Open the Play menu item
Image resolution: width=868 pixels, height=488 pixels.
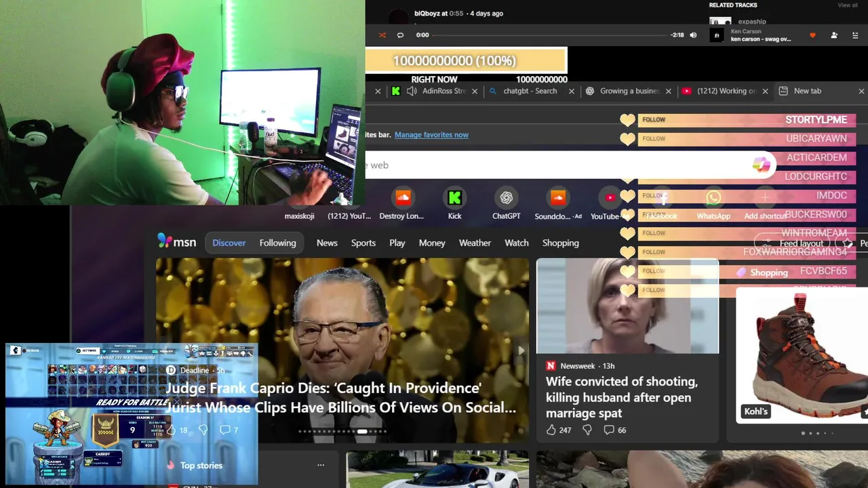[397, 243]
